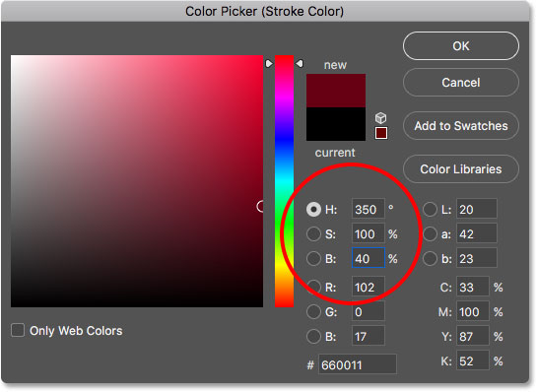Click the left hue slider arrow handle
Image resolution: width=537 pixels, height=392 pixels.
pos(269,64)
